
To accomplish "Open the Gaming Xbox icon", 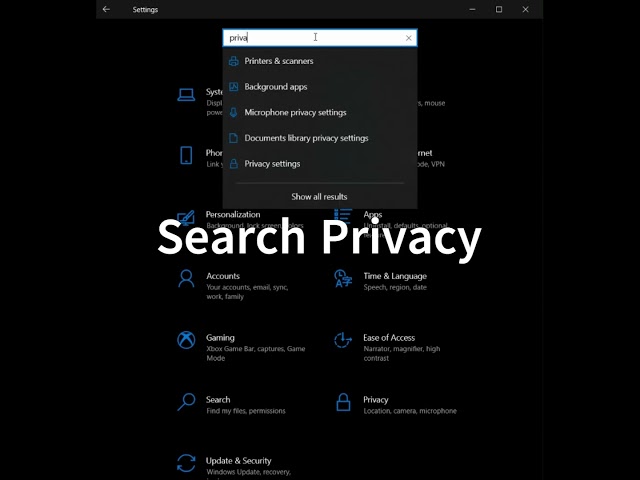I will click(186, 340).
